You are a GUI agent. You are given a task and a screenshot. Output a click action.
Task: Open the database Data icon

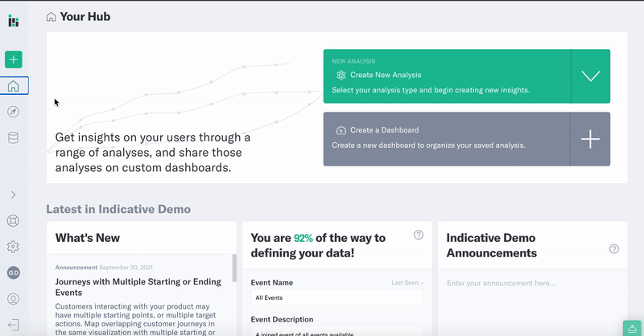pyautogui.click(x=13, y=137)
